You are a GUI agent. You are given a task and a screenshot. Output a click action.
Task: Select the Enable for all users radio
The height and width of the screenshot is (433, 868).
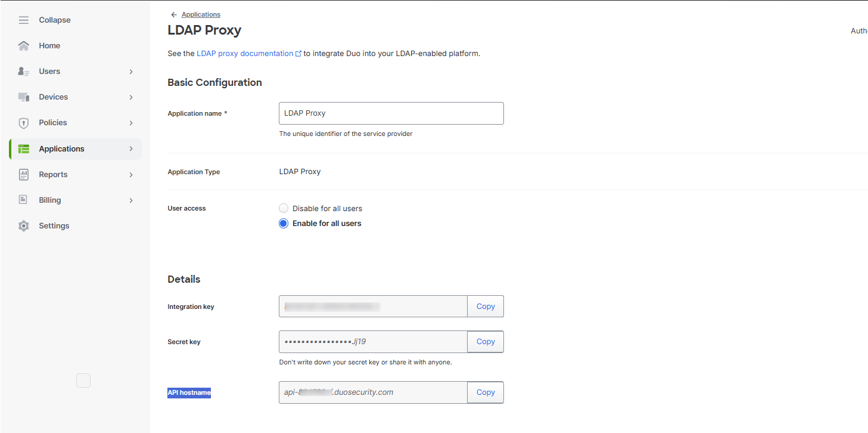point(284,223)
